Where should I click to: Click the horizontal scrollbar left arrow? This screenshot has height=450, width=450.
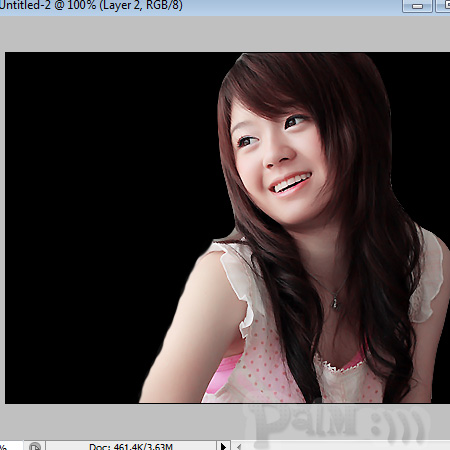[239, 446]
